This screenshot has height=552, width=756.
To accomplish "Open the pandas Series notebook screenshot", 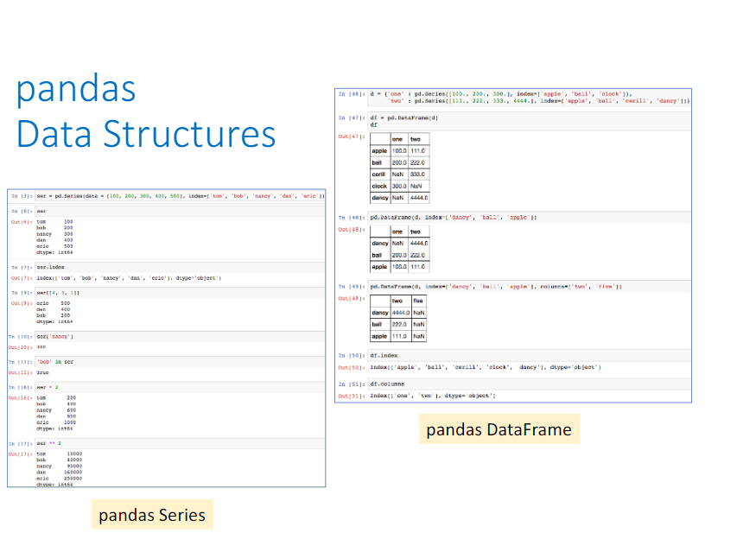I will tap(167, 338).
